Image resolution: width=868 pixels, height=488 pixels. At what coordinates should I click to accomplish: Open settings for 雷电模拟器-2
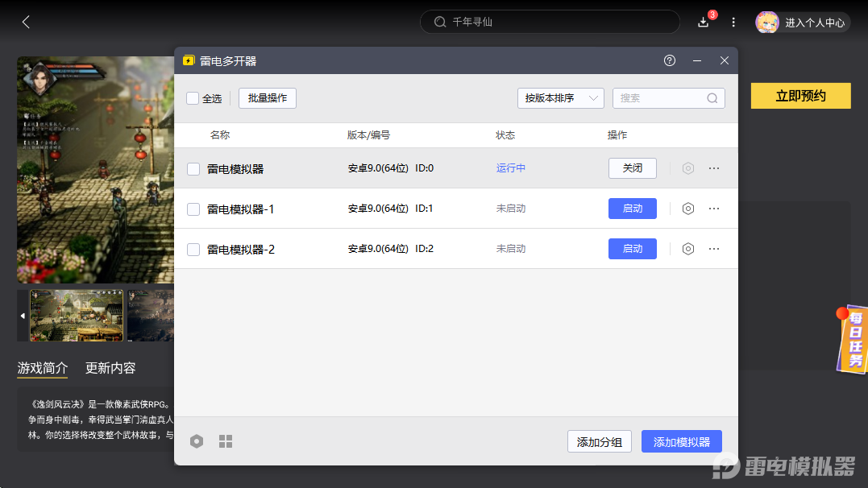[687, 249]
